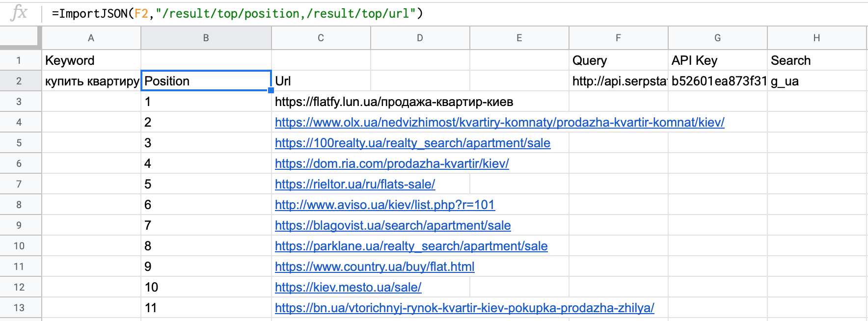The width and height of the screenshot is (868, 321).
Task: Open the aviso.ua kiev list link
Action: pyautogui.click(x=384, y=205)
